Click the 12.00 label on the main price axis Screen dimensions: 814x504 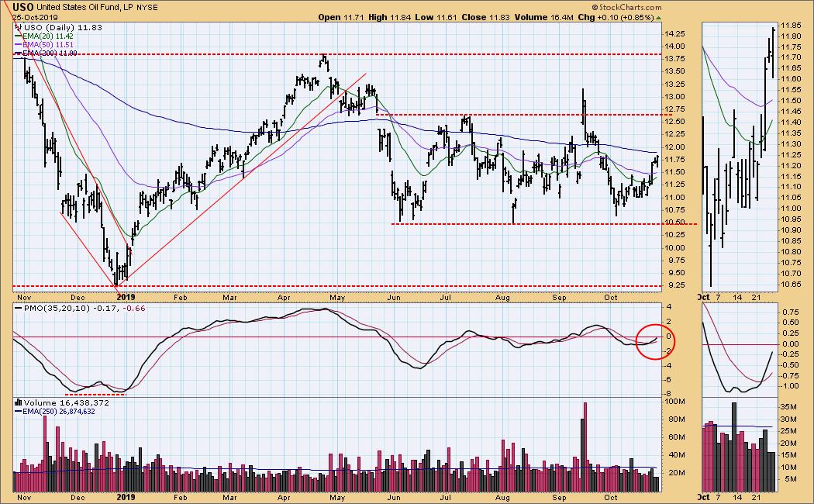(674, 147)
